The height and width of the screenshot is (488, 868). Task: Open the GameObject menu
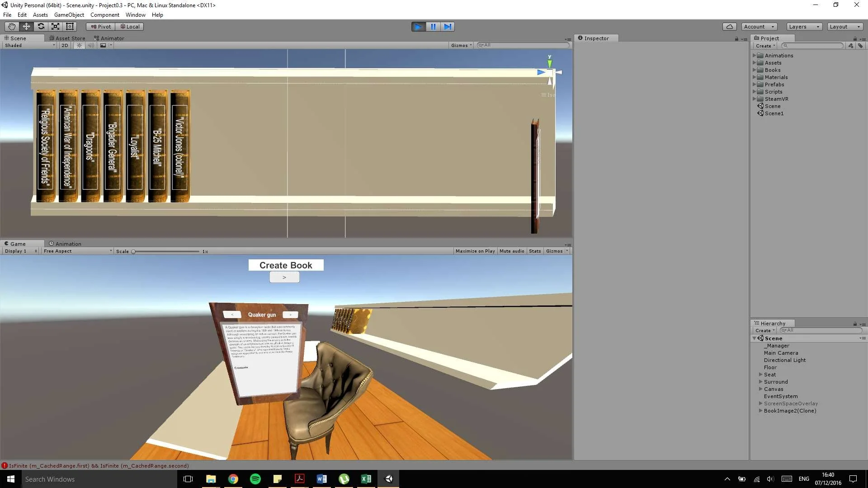69,15
